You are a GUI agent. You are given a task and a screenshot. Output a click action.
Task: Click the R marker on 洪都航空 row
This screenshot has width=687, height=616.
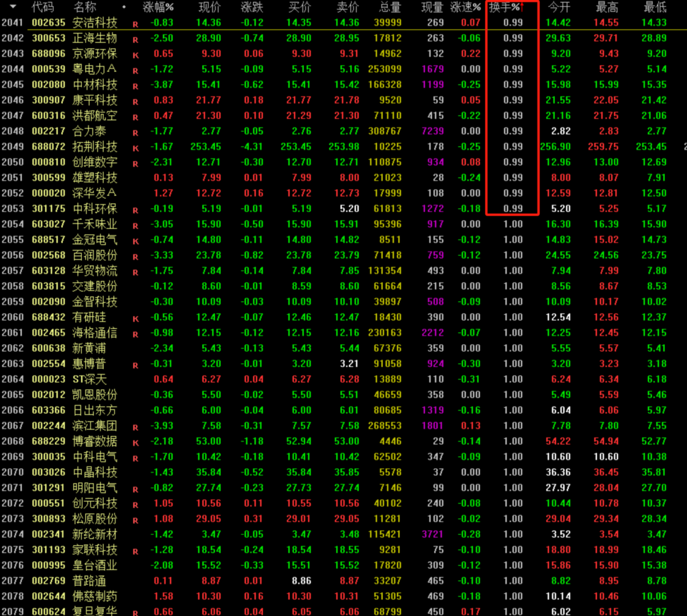coord(136,117)
